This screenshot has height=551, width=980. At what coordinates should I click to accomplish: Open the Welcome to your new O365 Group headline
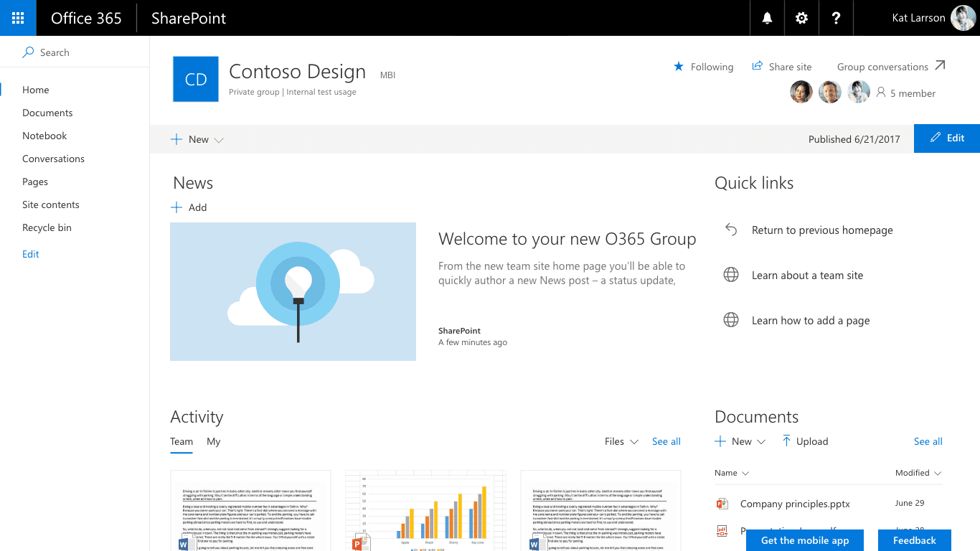click(567, 239)
